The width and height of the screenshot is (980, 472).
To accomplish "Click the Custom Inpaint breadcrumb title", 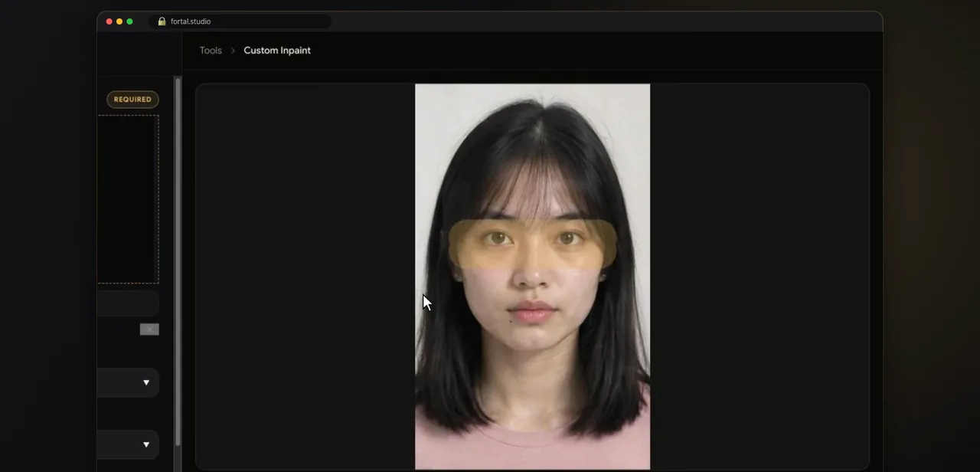I will tap(277, 51).
